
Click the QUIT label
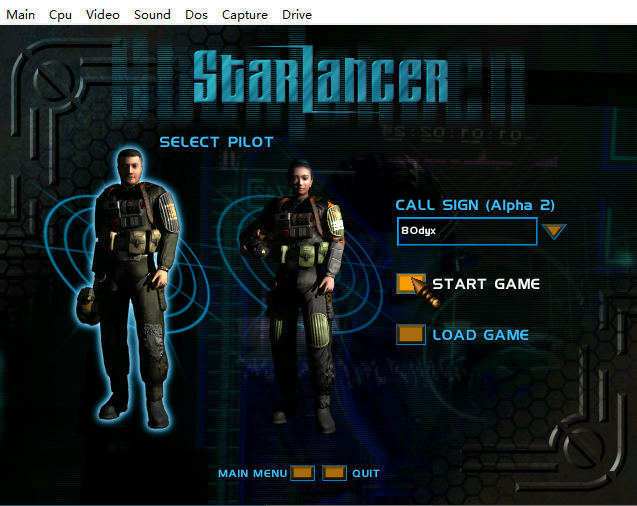coord(366,474)
